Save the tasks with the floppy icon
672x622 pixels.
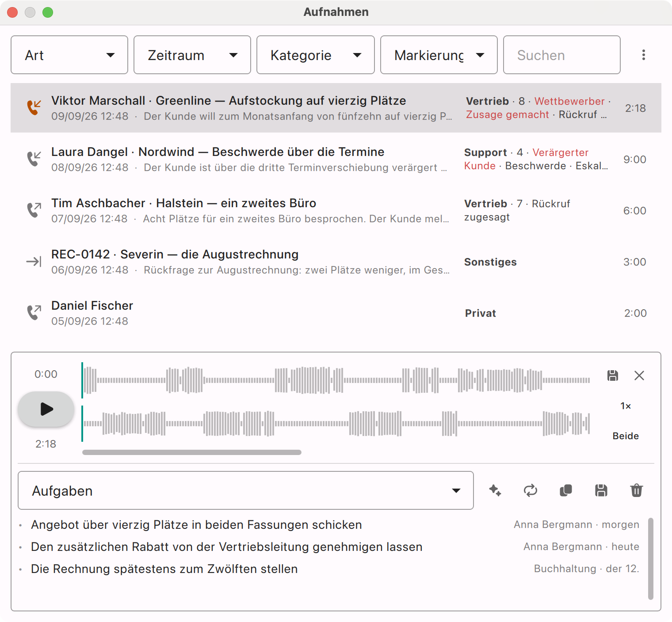point(601,490)
